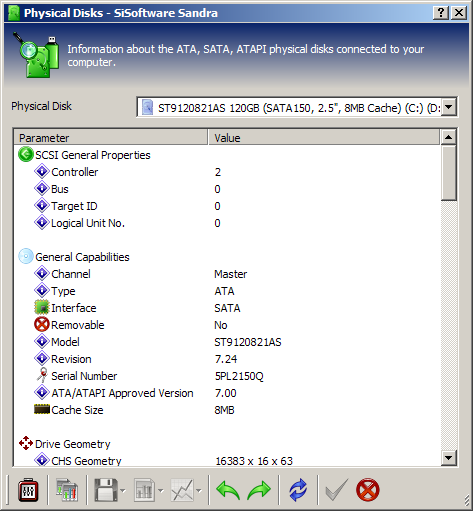The height and width of the screenshot is (511, 473).
Task: Click the red cancel X icon
Action: [x=368, y=490]
